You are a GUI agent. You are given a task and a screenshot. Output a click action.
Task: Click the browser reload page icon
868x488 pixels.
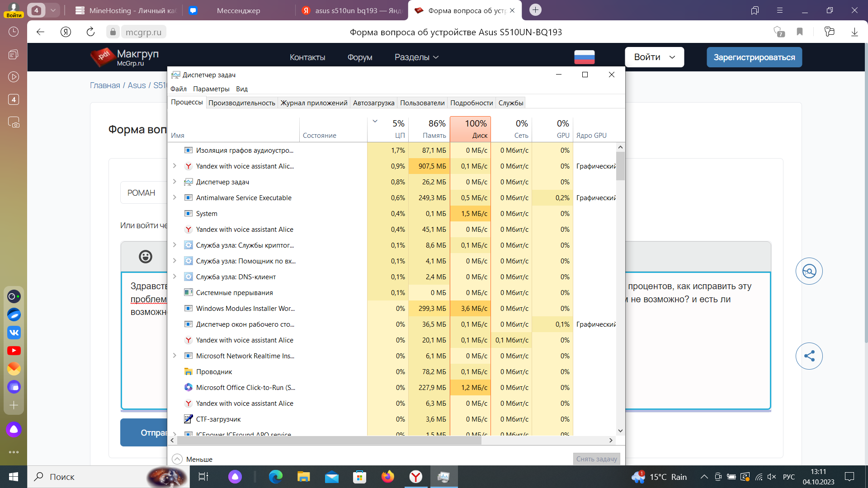point(90,32)
